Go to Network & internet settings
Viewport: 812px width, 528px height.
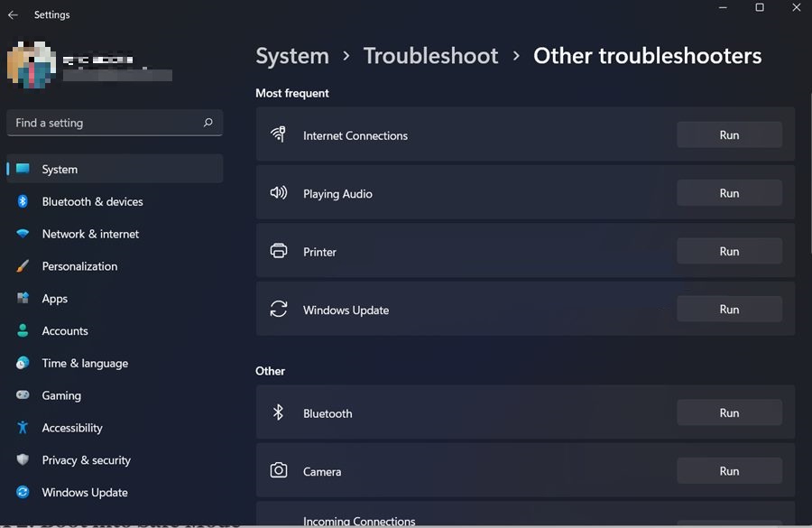[x=115, y=234]
